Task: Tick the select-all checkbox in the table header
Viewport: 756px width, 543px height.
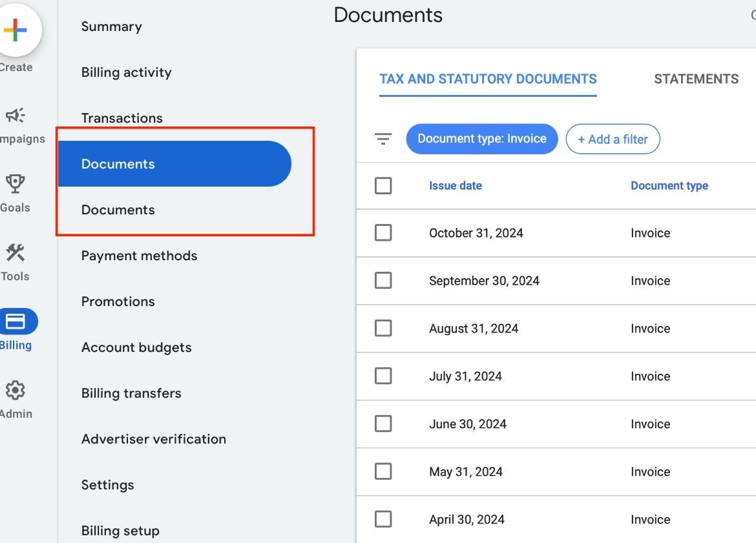Action: click(383, 185)
